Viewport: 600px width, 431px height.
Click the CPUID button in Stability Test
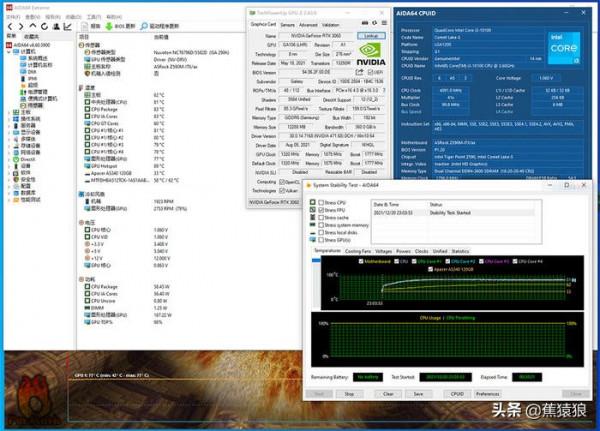pos(457,394)
